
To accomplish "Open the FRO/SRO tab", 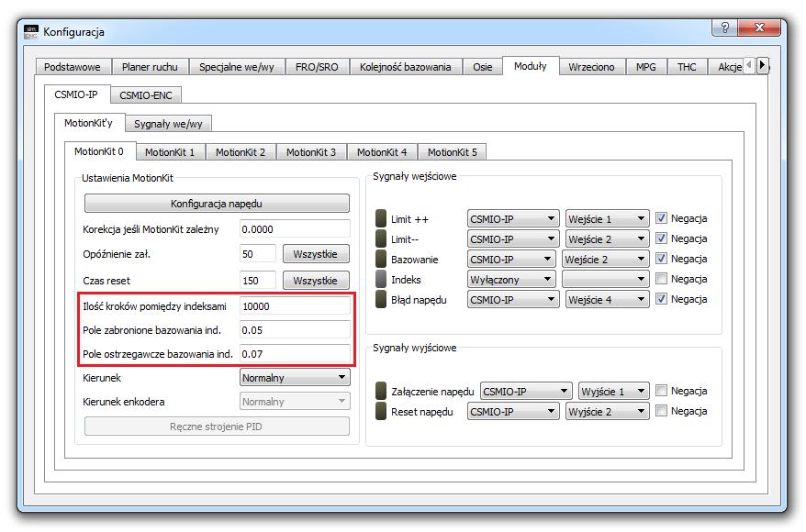I will pos(317,67).
